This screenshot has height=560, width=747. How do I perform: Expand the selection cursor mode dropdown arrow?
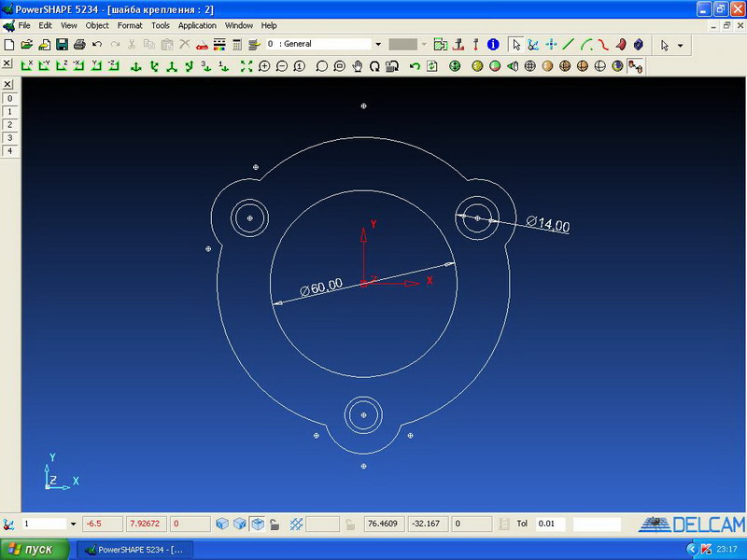(680, 45)
